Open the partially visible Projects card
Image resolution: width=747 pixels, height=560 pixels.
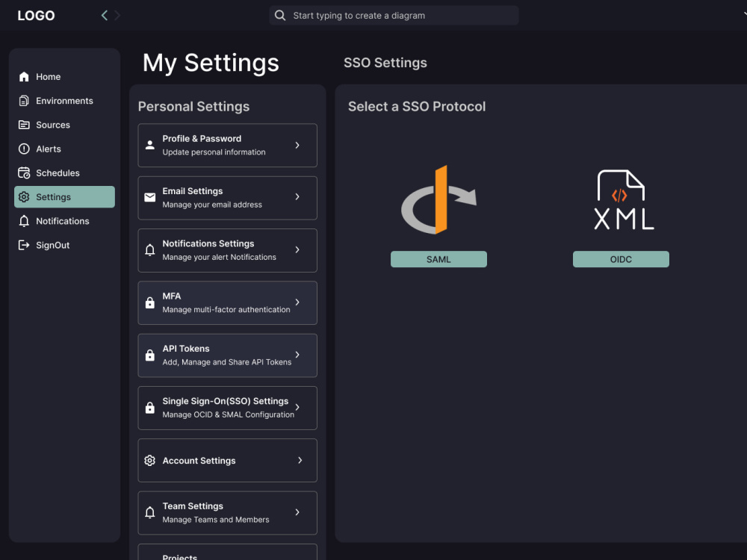click(x=228, y=553)
